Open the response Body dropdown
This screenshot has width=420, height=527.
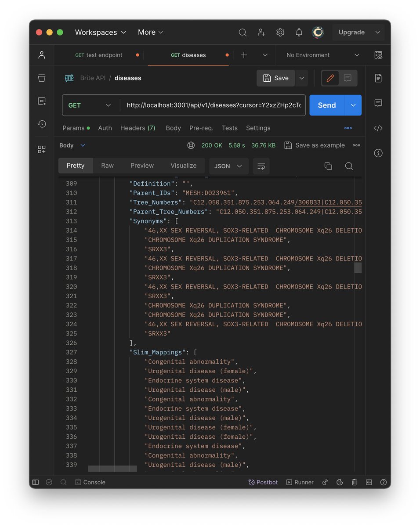[72, 145]
